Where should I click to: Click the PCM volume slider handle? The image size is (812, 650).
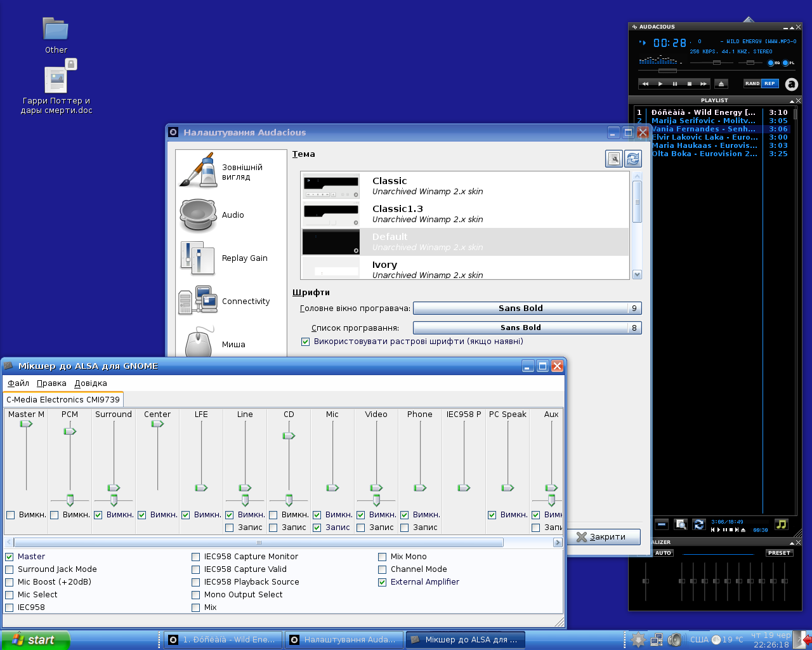tap(70, 431)
